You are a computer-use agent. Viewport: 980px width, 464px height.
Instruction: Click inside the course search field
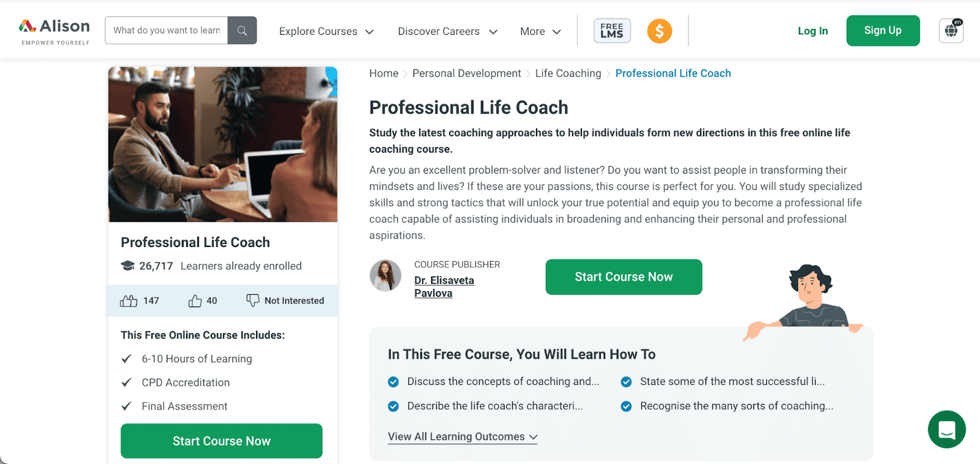165,30
